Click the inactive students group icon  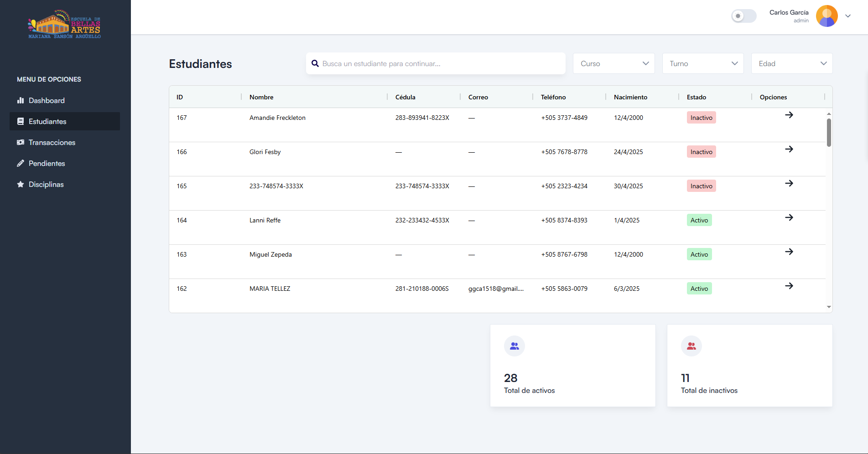pyautogui.click(x=691, y=346)
